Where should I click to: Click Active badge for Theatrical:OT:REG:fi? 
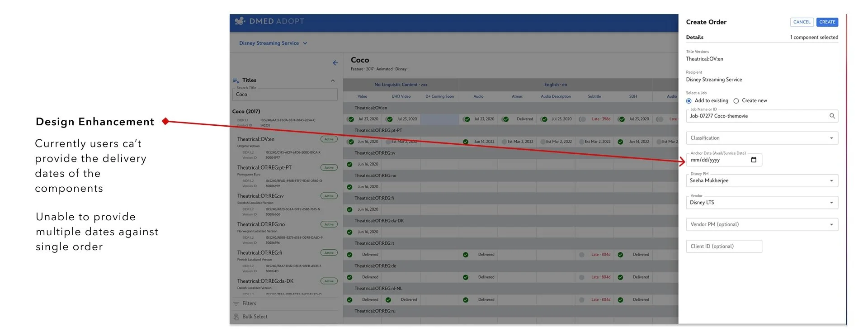tap(329, 253)
